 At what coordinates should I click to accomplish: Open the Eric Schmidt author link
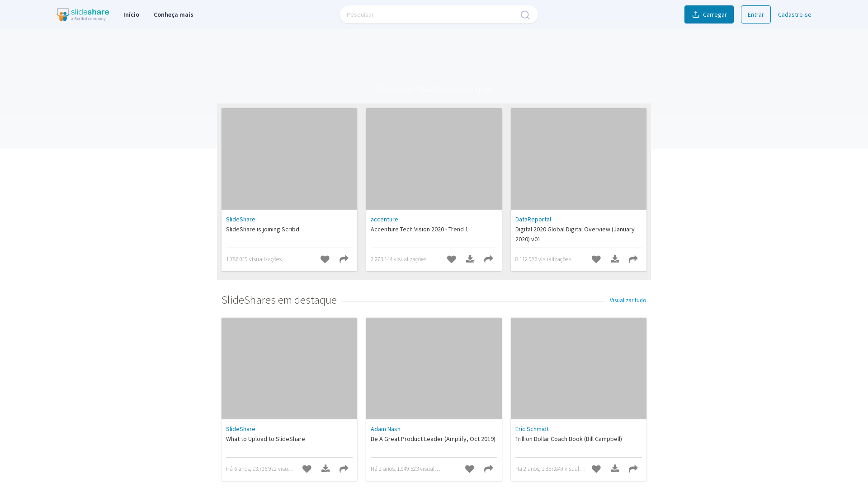[x=532, y=429]
